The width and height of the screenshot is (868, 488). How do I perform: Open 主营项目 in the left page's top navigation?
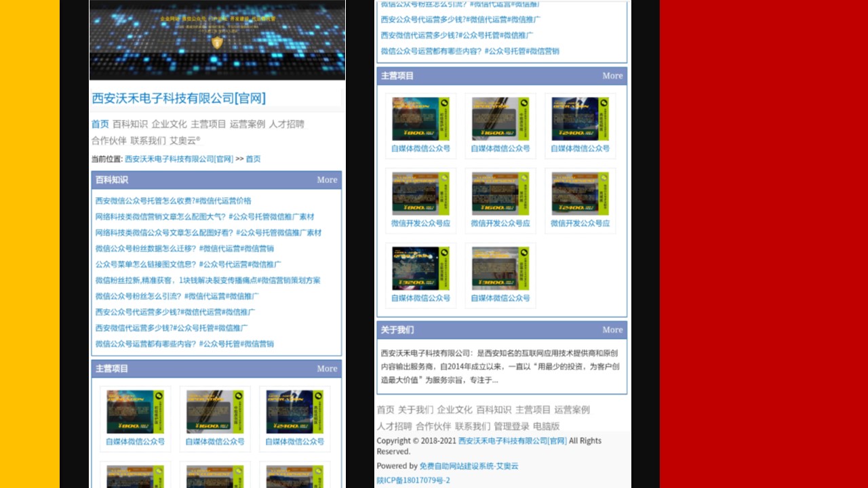pos(208,124)
